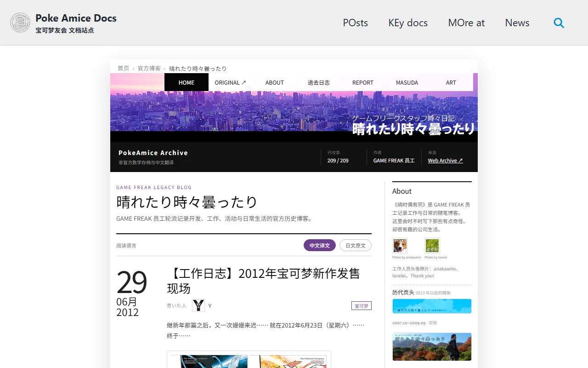Click the 晴れたり時々曇ったり page heading
Screen dimensions: 588x368
pyautogui.click(x=187, y=202)
